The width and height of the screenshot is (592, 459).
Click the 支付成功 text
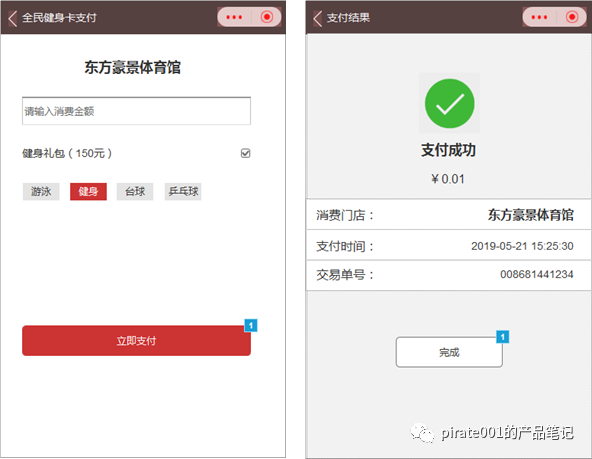coord(448,150)
